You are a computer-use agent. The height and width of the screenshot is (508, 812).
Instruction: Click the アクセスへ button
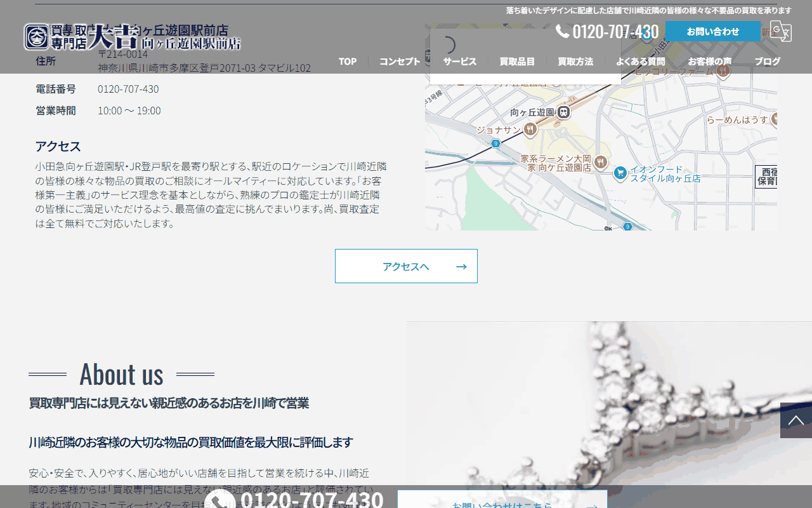click(x=406, y=266)
